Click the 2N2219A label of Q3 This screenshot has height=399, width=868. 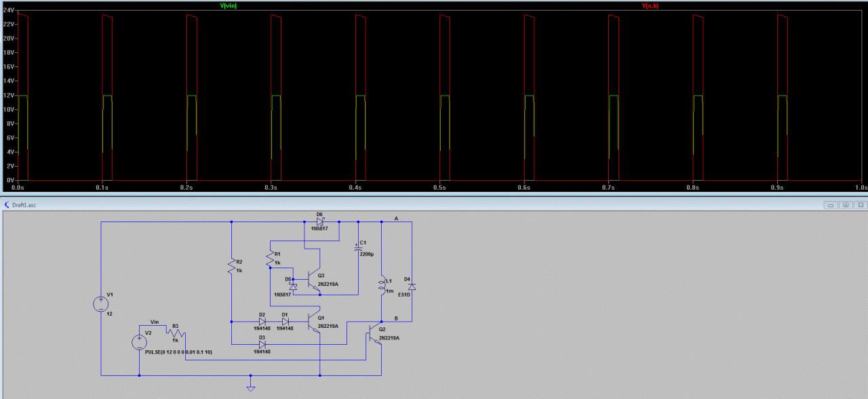(328, 284)
